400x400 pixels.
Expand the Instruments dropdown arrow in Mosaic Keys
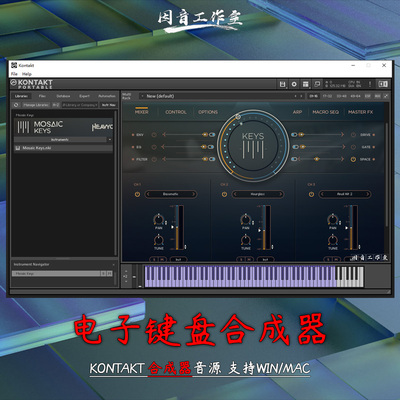coord(110,140)
